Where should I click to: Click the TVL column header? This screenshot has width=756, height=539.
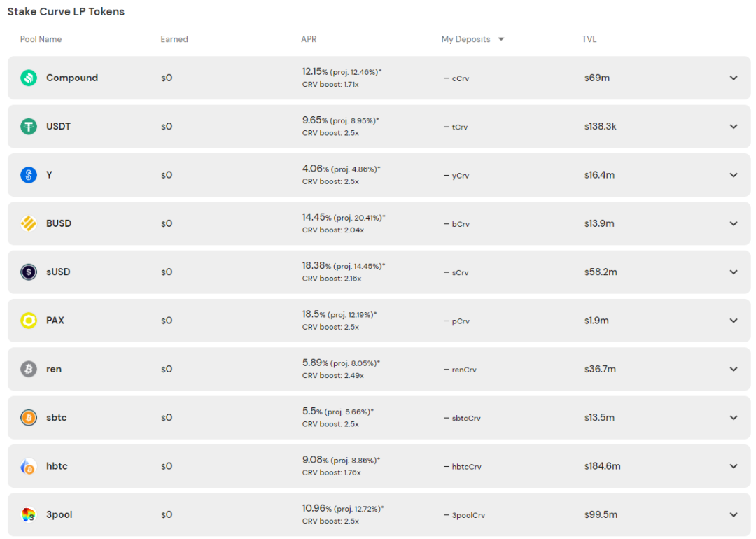589,39
